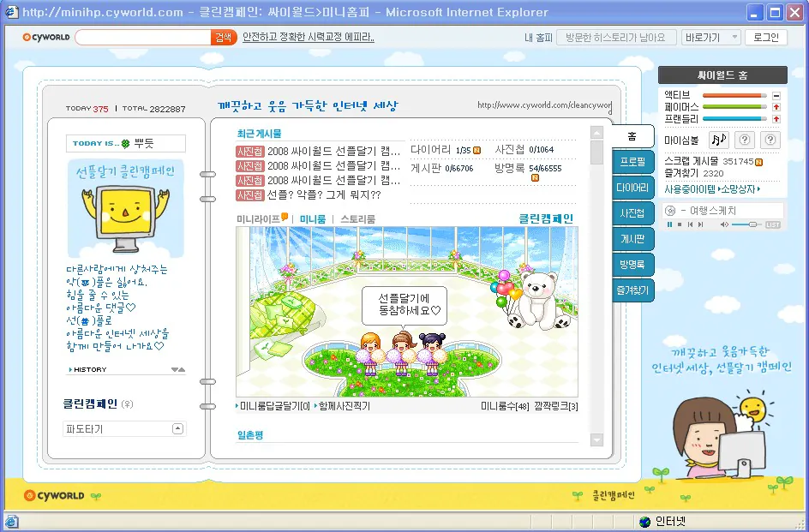Click the Cyworld logo in the top bar
Image resolution: width=809 pixels, height=532 pixels.
(x=46, y=37)
